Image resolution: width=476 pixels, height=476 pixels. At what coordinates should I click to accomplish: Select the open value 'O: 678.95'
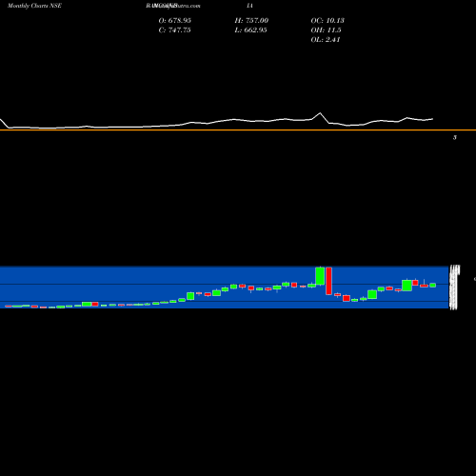pos(175,20)
